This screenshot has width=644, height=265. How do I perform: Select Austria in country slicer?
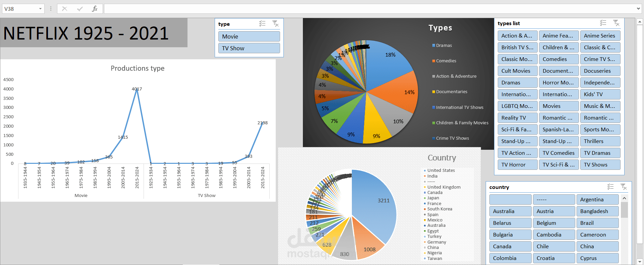point(554,211)
